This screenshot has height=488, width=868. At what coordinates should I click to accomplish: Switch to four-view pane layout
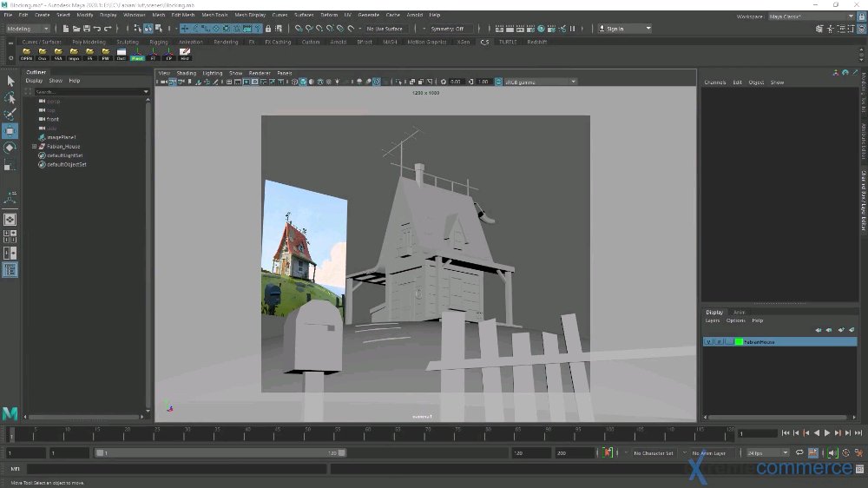coord(10,236)
